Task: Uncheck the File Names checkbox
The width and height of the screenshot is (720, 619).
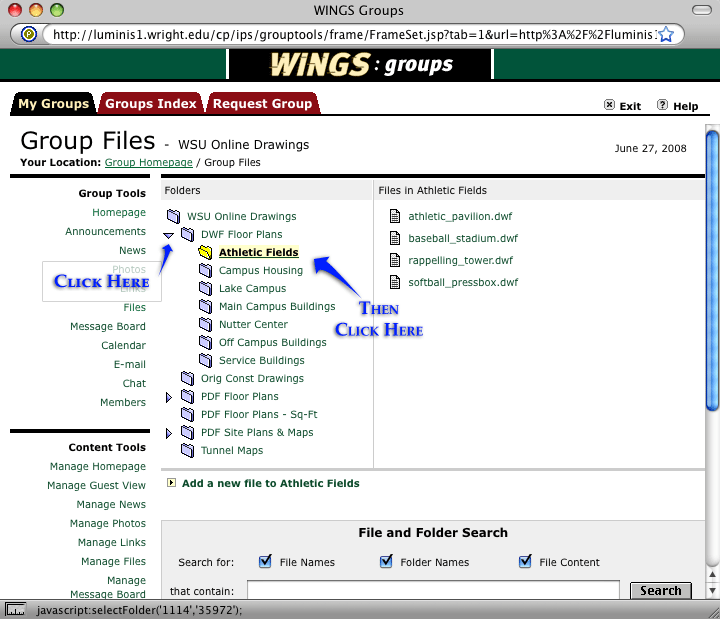Action: 265,561
